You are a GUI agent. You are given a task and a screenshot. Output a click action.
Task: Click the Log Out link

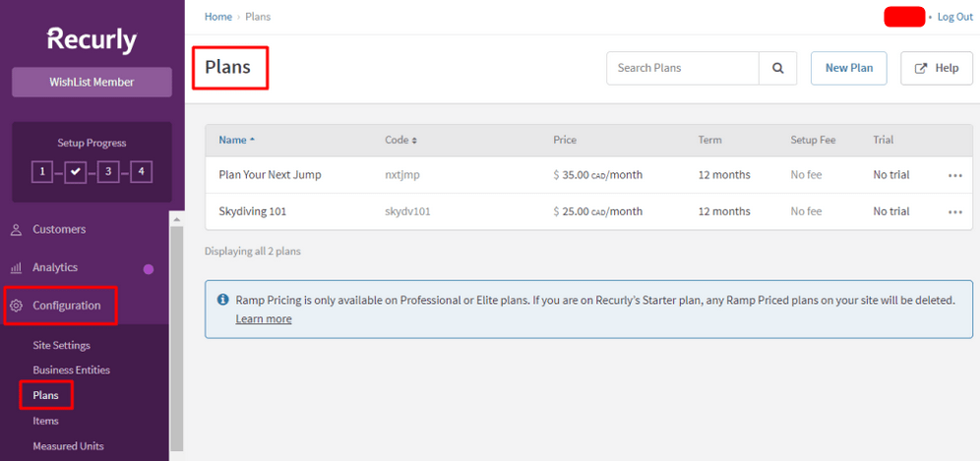click(955, 17)
